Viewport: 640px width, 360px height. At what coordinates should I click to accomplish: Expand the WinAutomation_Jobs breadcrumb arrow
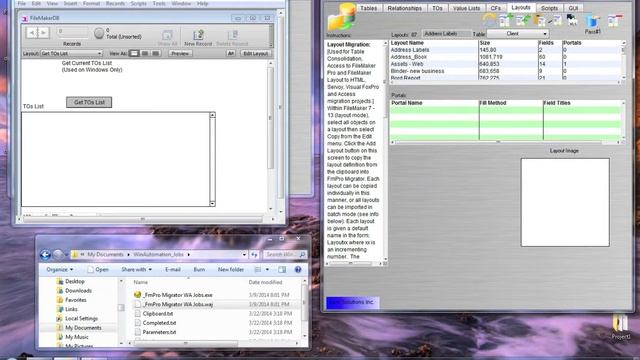[189, 254]
